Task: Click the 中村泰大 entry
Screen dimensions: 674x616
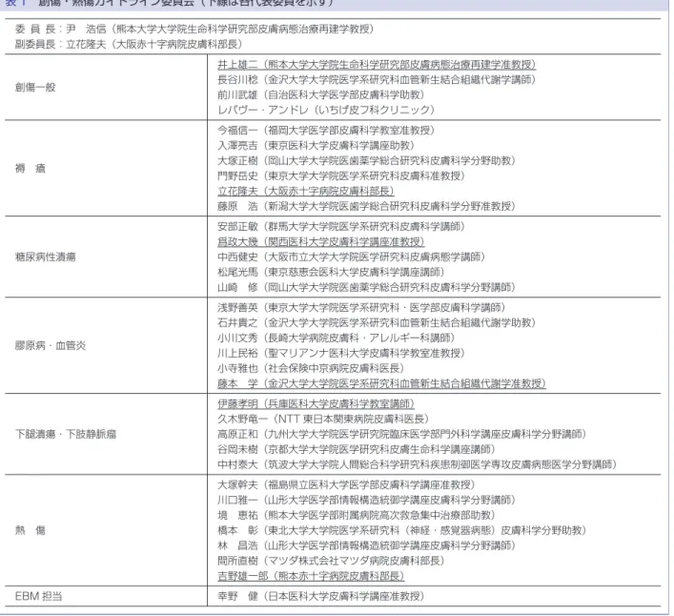Action: [418, 464]
